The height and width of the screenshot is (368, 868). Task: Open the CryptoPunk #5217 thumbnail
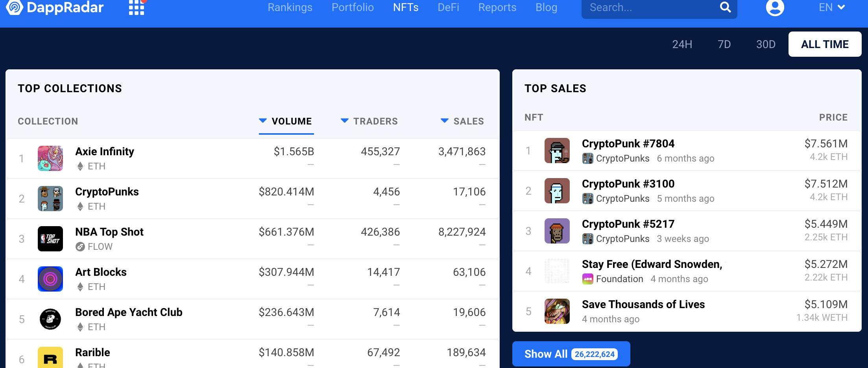pos(557,231)
